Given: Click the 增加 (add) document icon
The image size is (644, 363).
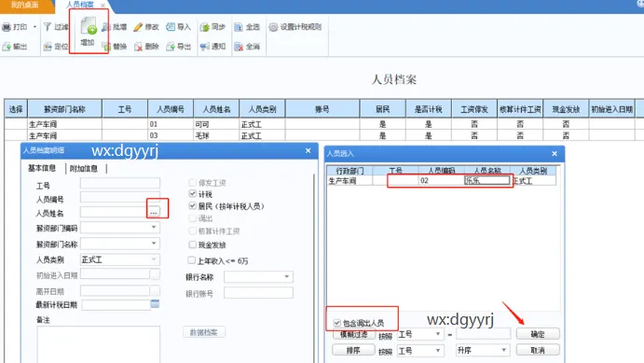Looking at the screenshot, I should click(88, 26).
